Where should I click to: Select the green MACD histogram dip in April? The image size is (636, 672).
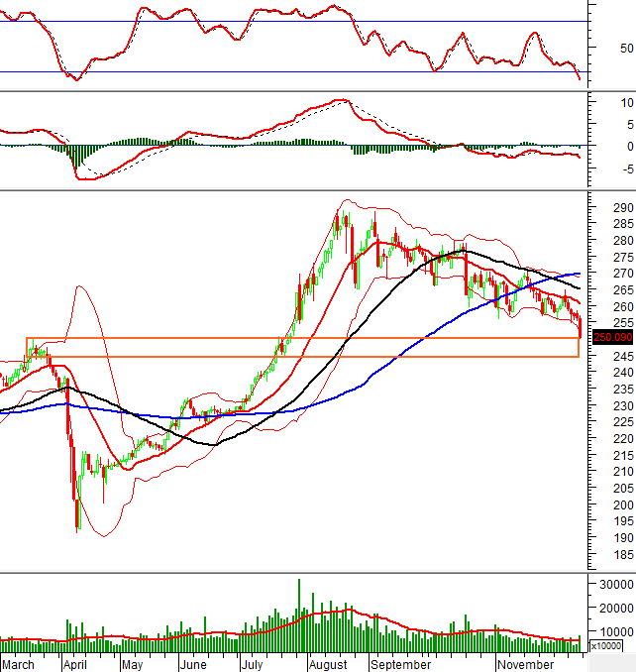[74, 156]
